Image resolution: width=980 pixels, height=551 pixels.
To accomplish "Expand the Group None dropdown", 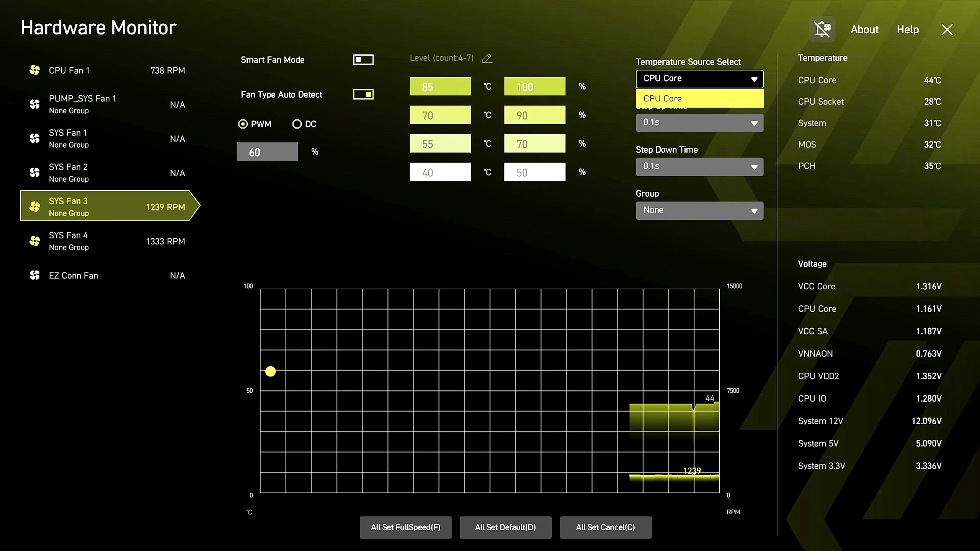I will [x=699, y=210].
